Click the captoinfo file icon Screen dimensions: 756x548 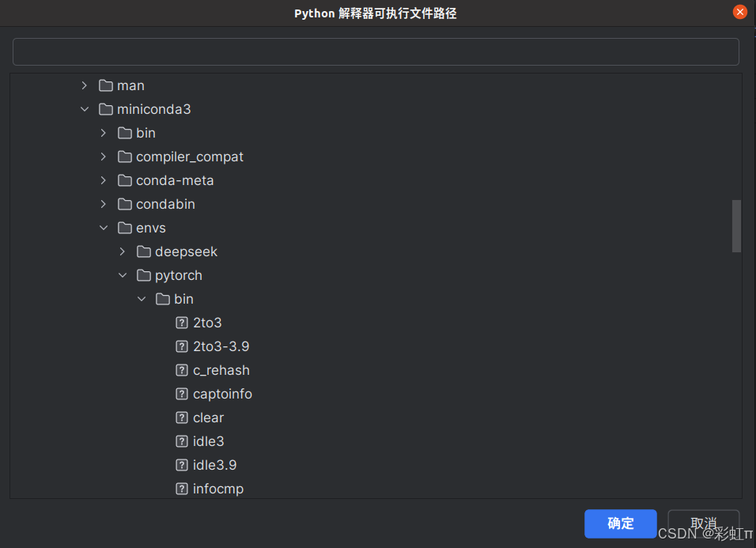[182, 394]
